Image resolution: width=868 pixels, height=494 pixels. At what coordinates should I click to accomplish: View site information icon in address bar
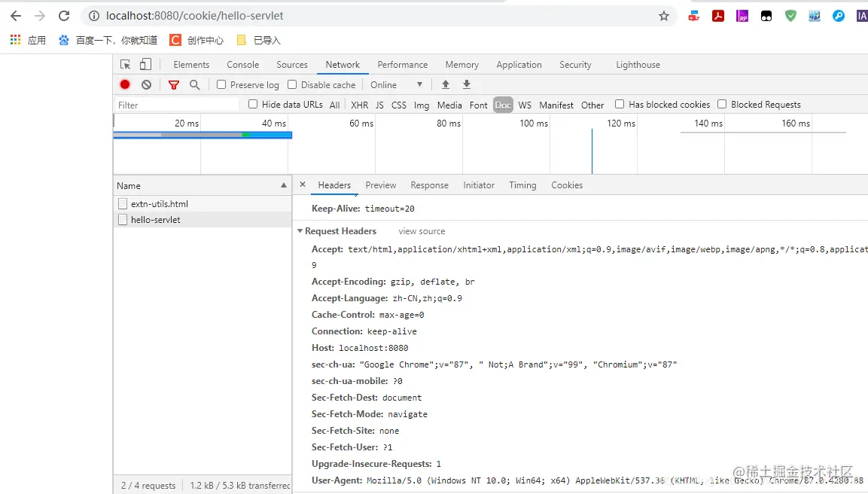click(94, 16)
